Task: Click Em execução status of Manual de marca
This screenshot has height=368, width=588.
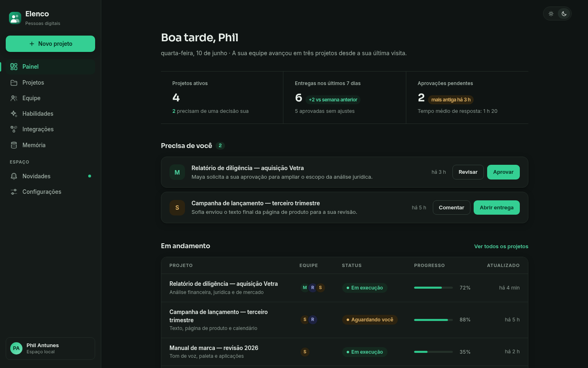Action: coord(365,352)
